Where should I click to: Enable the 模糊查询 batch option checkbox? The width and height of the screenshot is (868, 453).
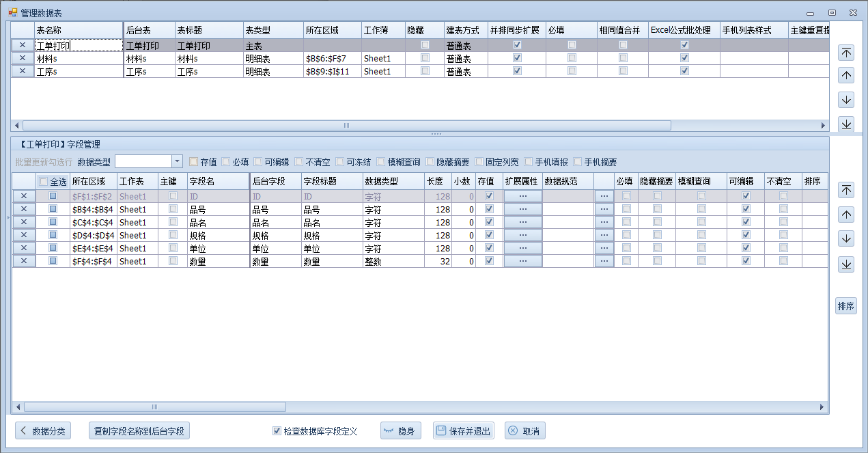click(x=381, y=162)
